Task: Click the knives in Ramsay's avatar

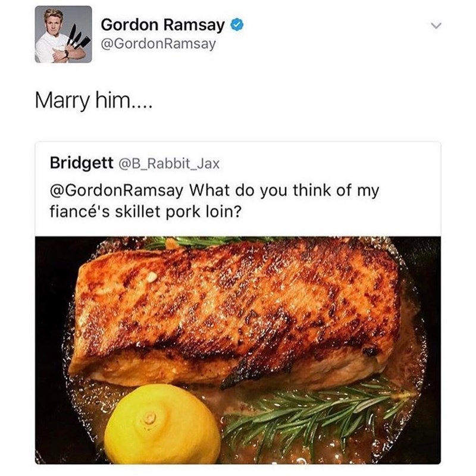Action: pyautogui.click(x=79, y=37)
